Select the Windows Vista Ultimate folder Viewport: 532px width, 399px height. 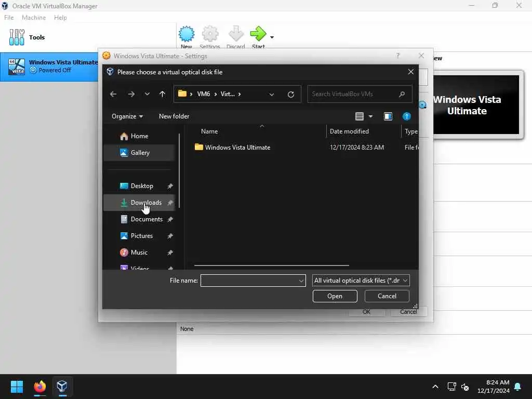click(237, 148)
